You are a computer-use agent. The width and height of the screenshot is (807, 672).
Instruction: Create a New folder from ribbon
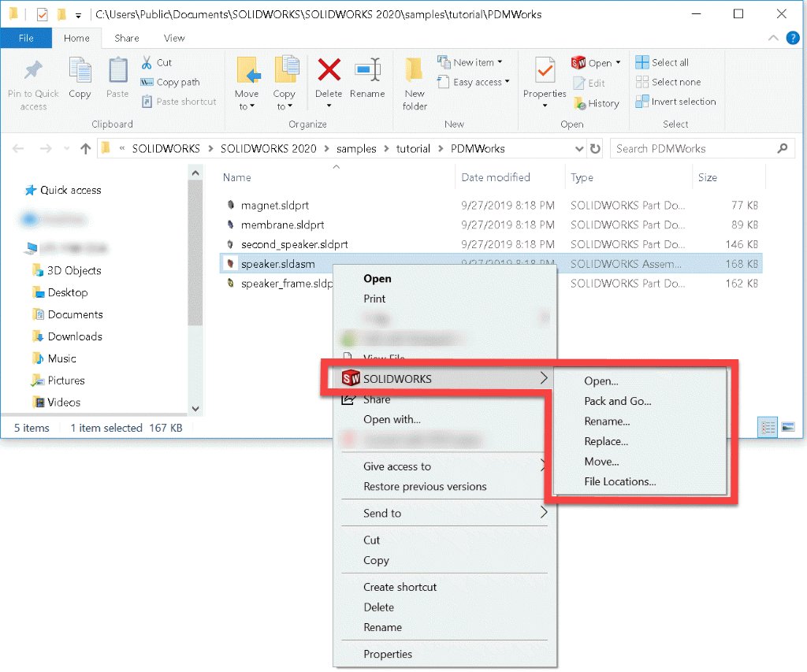(415, 83)
